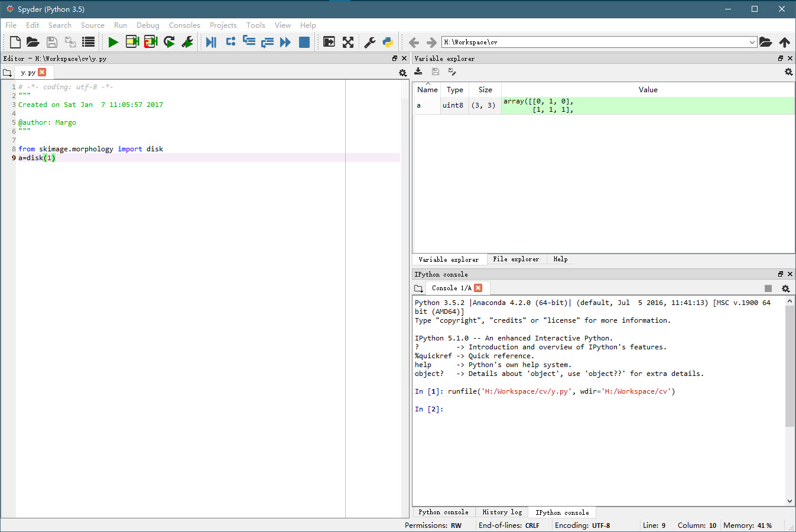Screen dimensions: 796x532
Task: Click the Import data icon in Variable explorer
Action: coord(418,72)
